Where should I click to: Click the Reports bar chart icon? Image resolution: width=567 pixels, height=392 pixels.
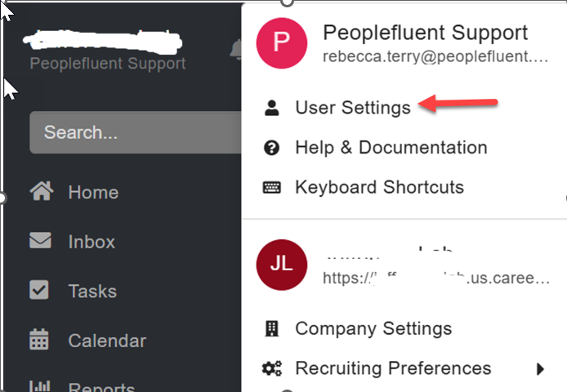(40, 385)
